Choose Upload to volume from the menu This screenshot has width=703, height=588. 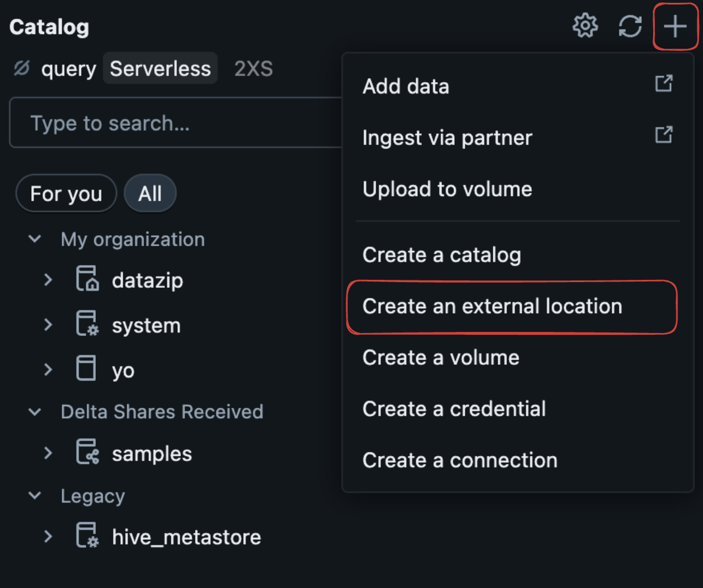447,189
